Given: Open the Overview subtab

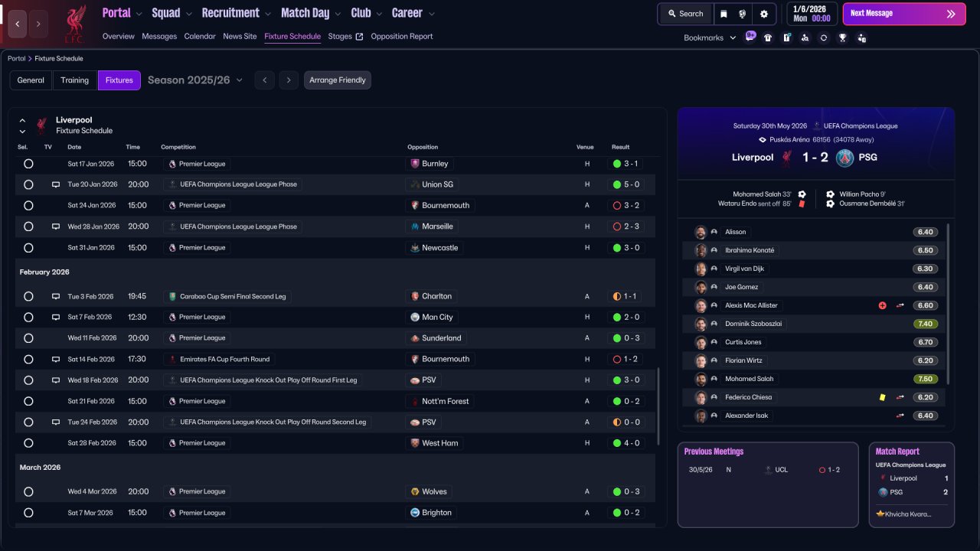Looking at the screenshot, I should (118, 37).
